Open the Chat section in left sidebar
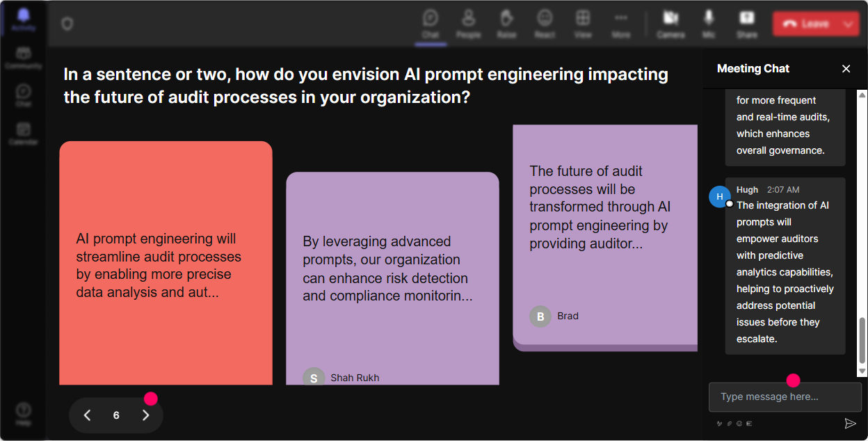Screen dimensions: 868x441 [x=23, y=95]
